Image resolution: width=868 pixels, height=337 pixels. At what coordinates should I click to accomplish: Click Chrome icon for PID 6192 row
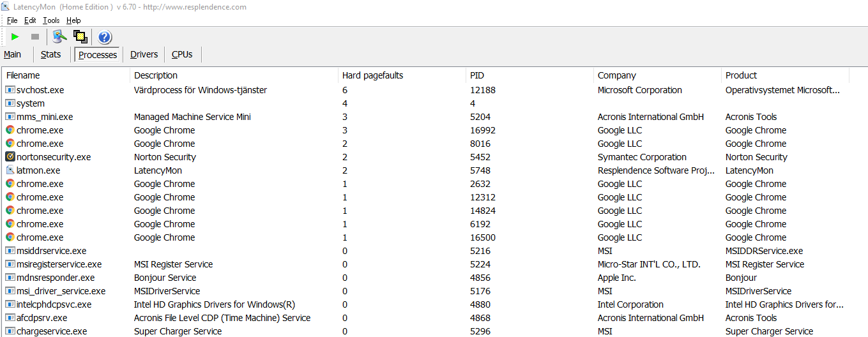click(x=10, y=224)
